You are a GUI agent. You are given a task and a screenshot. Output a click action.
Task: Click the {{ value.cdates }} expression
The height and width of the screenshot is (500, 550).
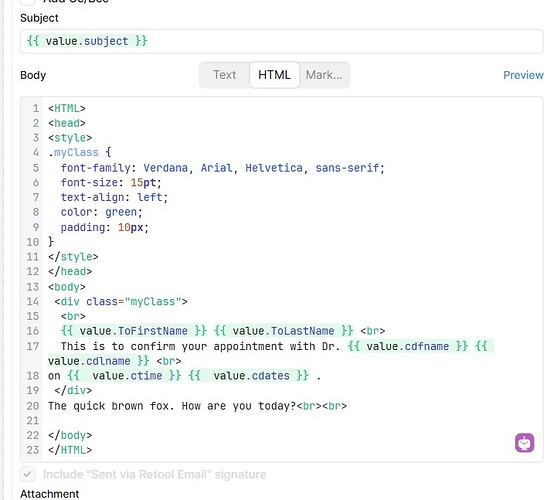coord(248,375)
